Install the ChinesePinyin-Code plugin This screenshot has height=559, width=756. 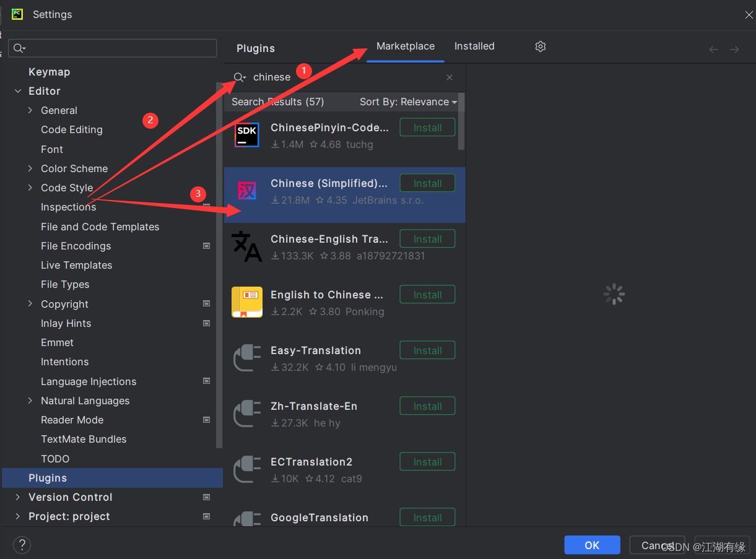click(x=427, y=128)
